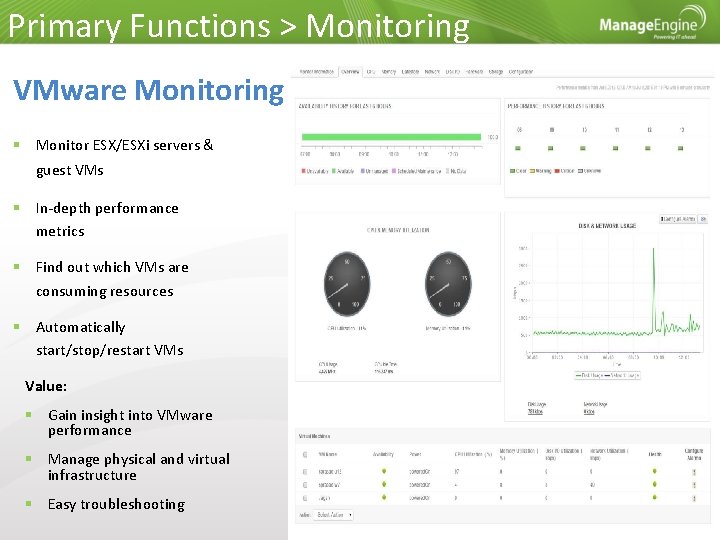
Task: Toggle the No Data legend swatch
Action: tap(448, 171)
